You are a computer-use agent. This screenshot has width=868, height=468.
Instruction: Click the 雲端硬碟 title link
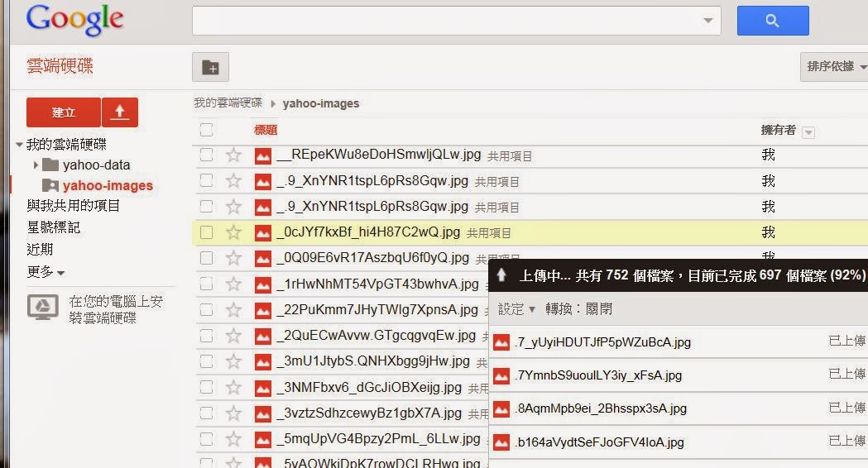(60, 66)
